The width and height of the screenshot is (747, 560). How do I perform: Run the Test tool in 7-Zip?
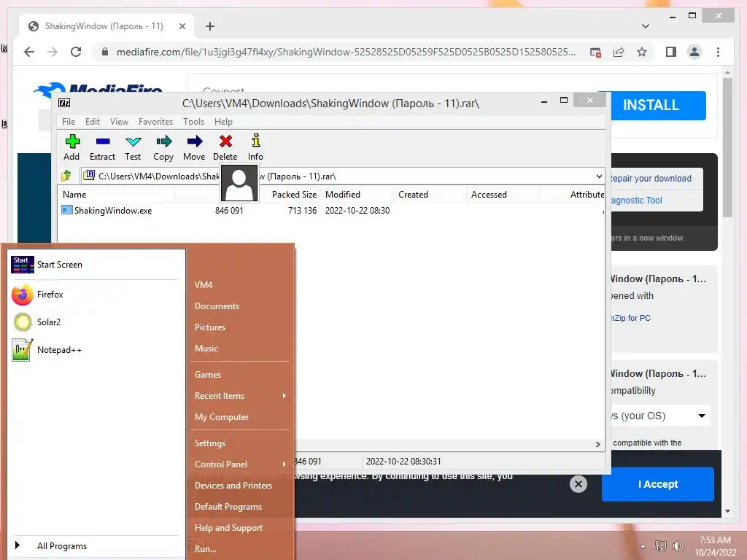coord(133,147)
